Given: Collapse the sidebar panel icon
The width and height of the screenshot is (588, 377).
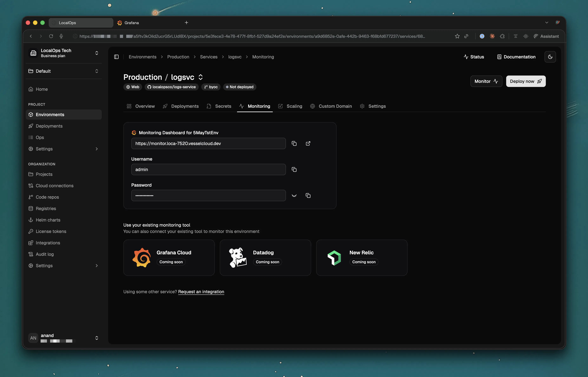Looking at the screenshot, I should (x=116, y=57).
